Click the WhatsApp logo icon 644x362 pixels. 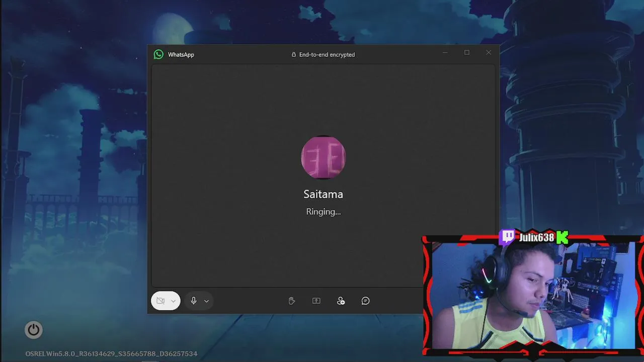[x=158, y=54]
